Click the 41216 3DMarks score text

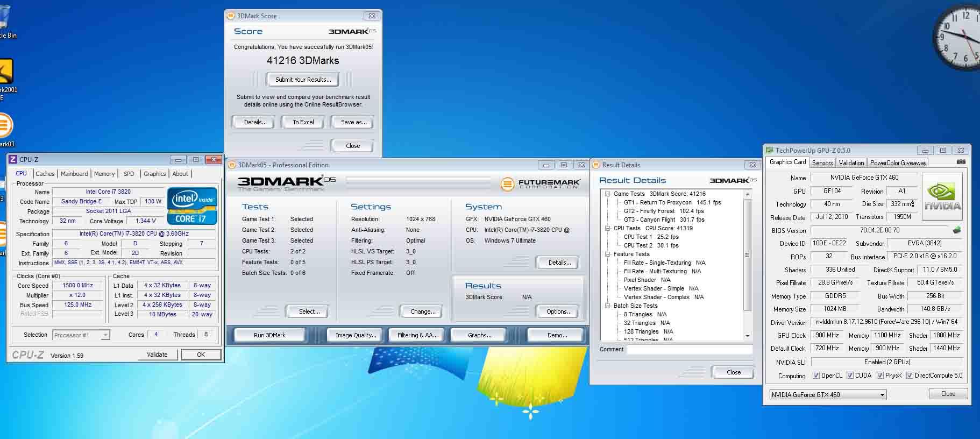click(303, 61)
